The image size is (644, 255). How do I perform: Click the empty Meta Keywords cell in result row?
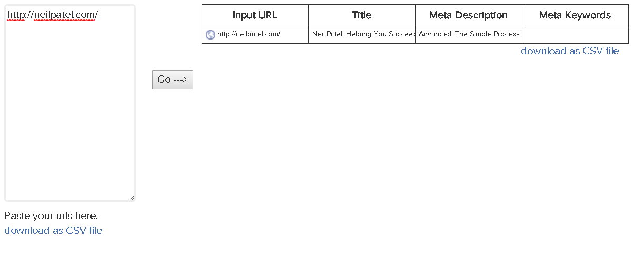[x=576, y=35]
